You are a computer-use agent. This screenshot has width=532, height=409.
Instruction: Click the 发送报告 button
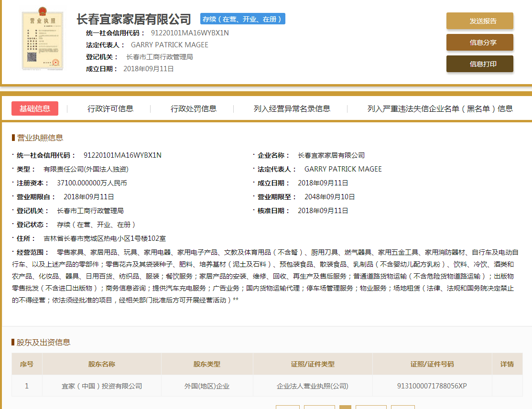point(479,21)
